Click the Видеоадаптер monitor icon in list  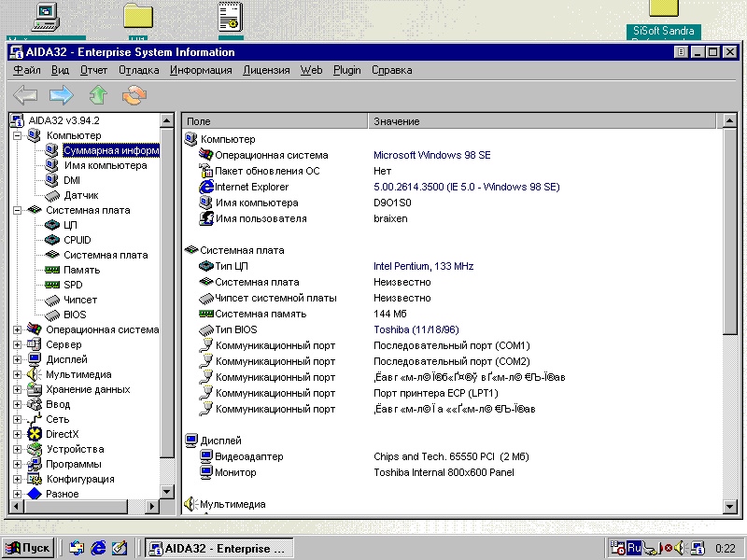tap(205, 456)
